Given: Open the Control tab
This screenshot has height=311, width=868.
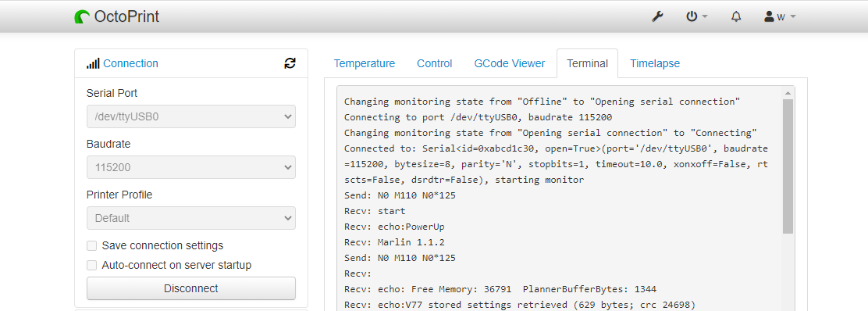Looking at the screenshot, I should [435, 63].
